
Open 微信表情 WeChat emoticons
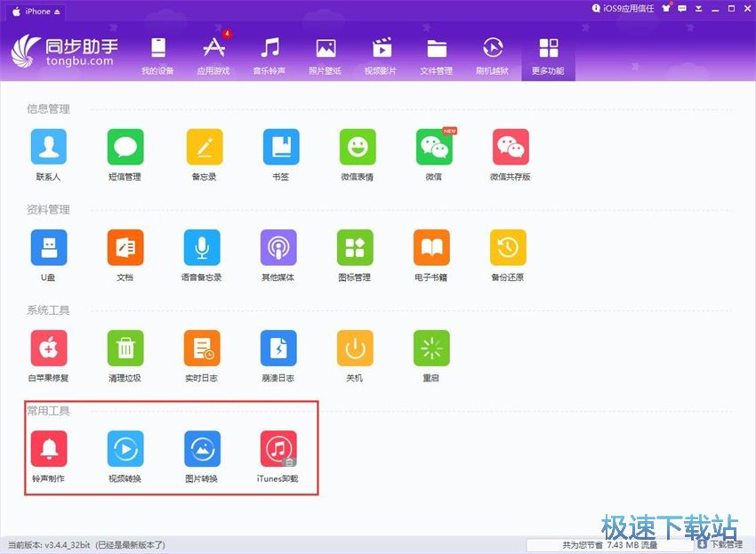tap(358, 147)
